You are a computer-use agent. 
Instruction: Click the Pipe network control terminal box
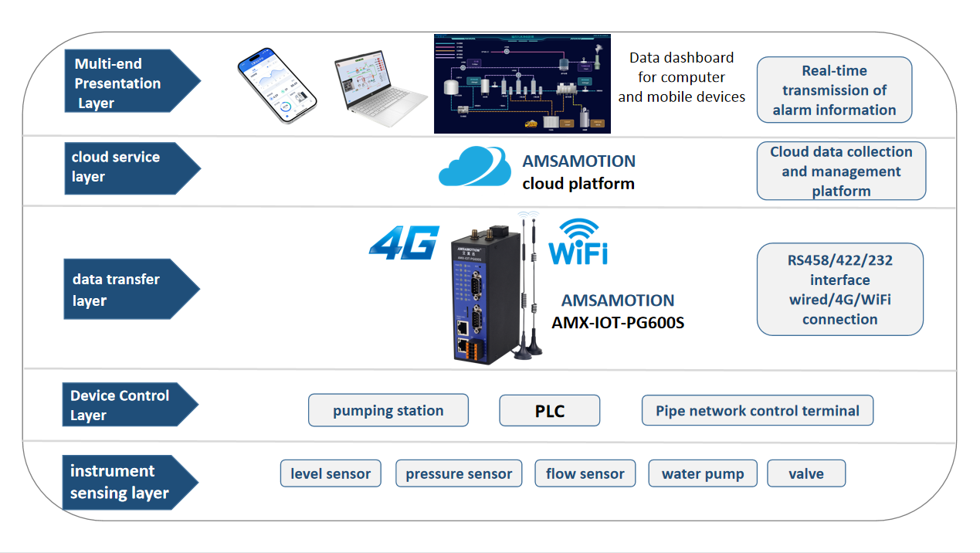pyautogui.click(x=758, y=410)
